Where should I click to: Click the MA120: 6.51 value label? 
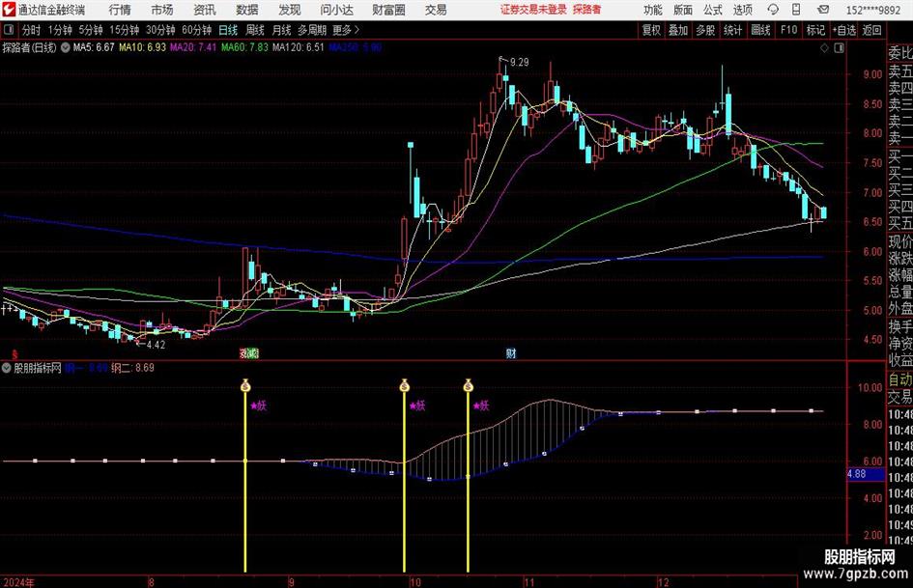pos(299,47)
